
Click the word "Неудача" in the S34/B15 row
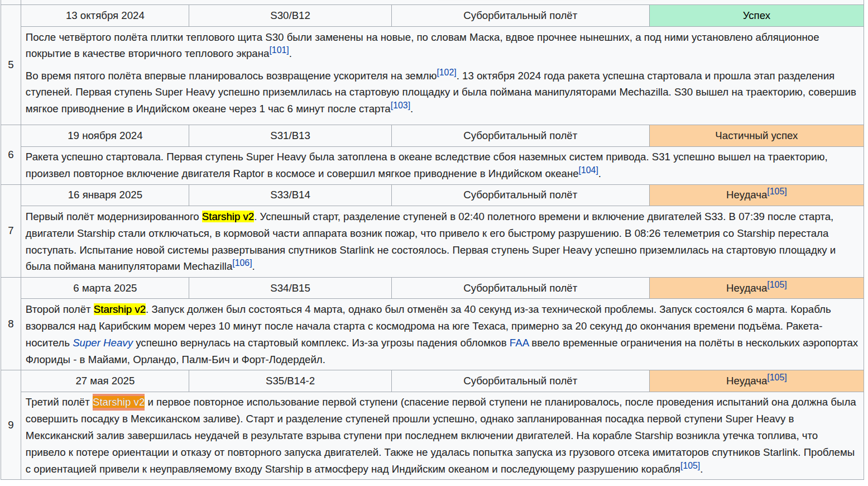tap(746, 289)
